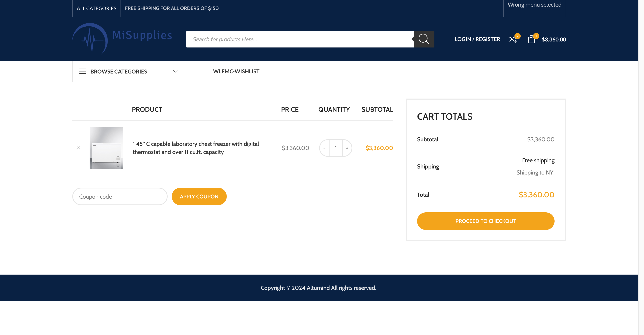Remove the chest freezer from cart
The image size is (644, 335).
(x=78, y=148)
